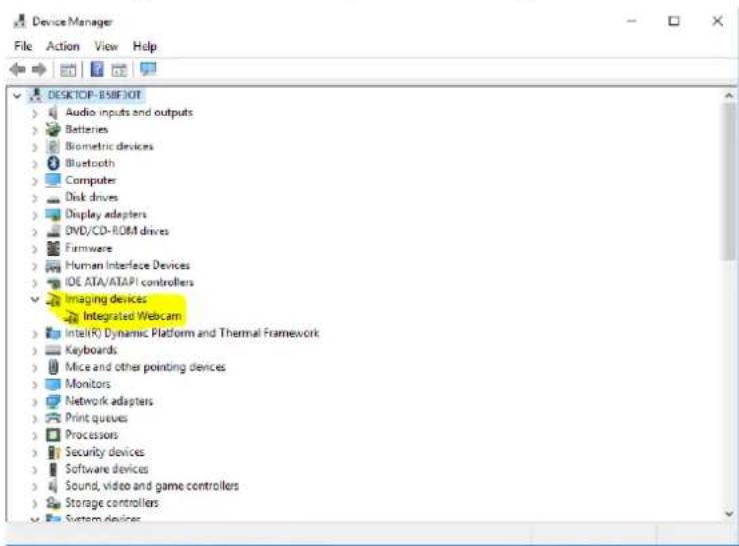Expand Sound, video and game controllers
This screenshot has height=546, width=739.
(34, 486)
